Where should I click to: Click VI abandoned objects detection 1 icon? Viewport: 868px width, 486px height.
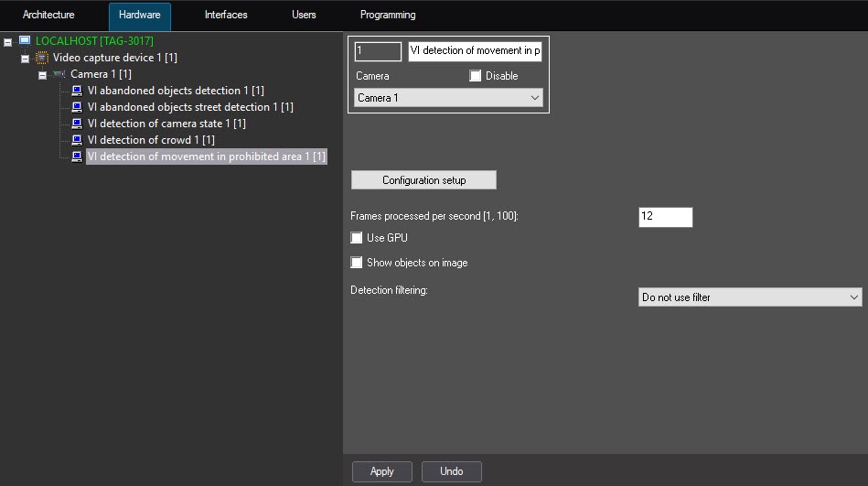pos(77,91)
